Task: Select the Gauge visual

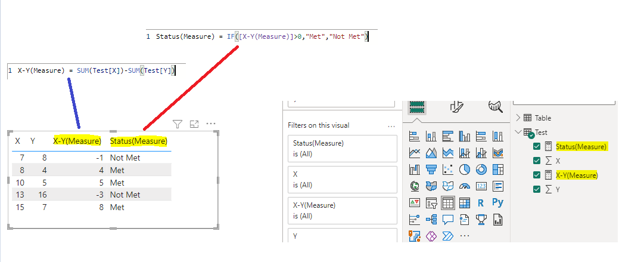Action: 465,186
